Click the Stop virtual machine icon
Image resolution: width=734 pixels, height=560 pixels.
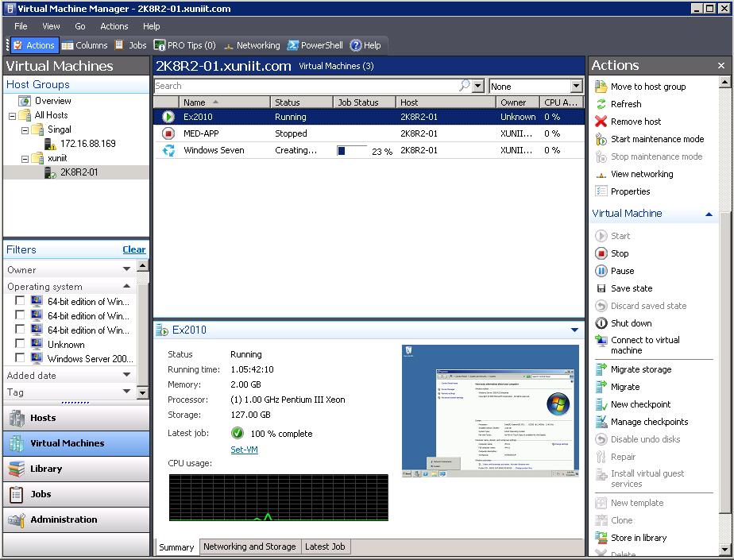pos(601,253)
